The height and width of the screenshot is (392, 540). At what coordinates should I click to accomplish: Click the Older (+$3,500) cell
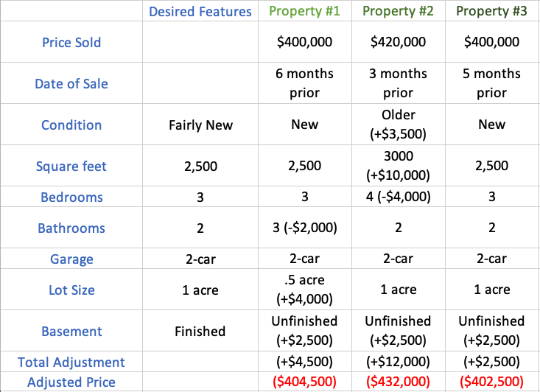[399, 125]
